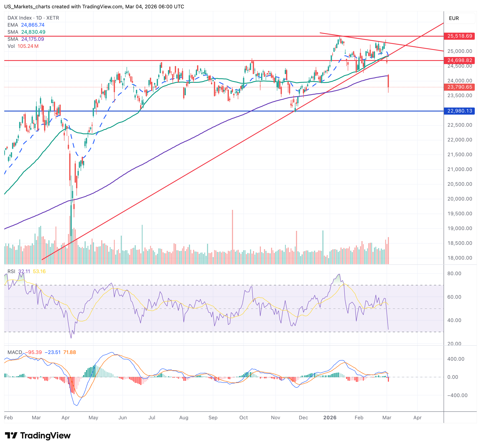
Task: Select the SMA 24,175.09 legend entry
Action: click(26, 39)
